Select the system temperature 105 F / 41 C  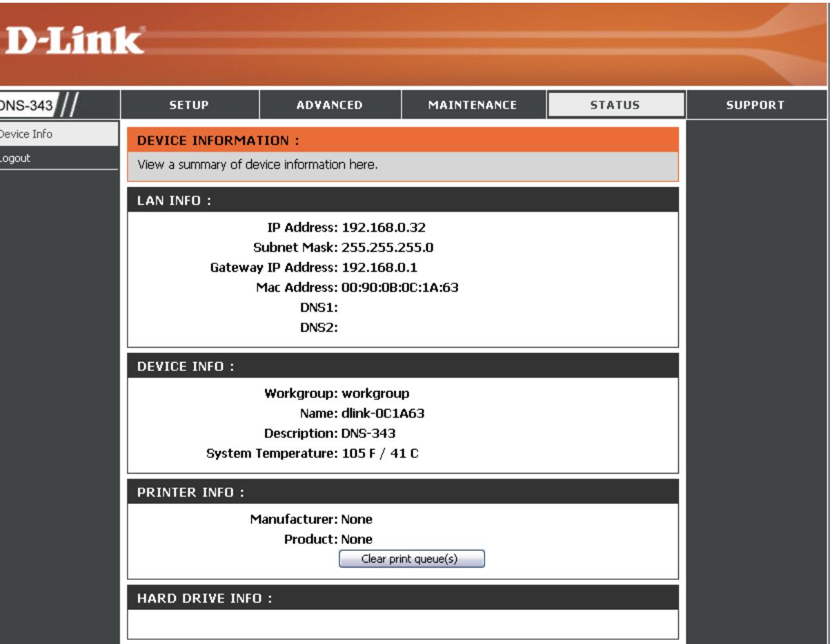(380, 455)
